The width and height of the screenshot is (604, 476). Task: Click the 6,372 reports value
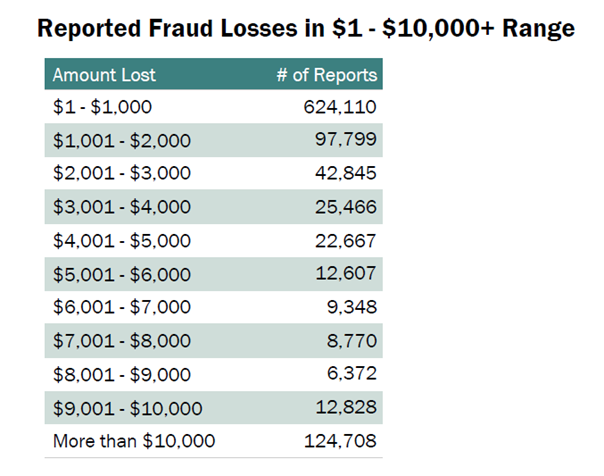(x=352, y=373)
